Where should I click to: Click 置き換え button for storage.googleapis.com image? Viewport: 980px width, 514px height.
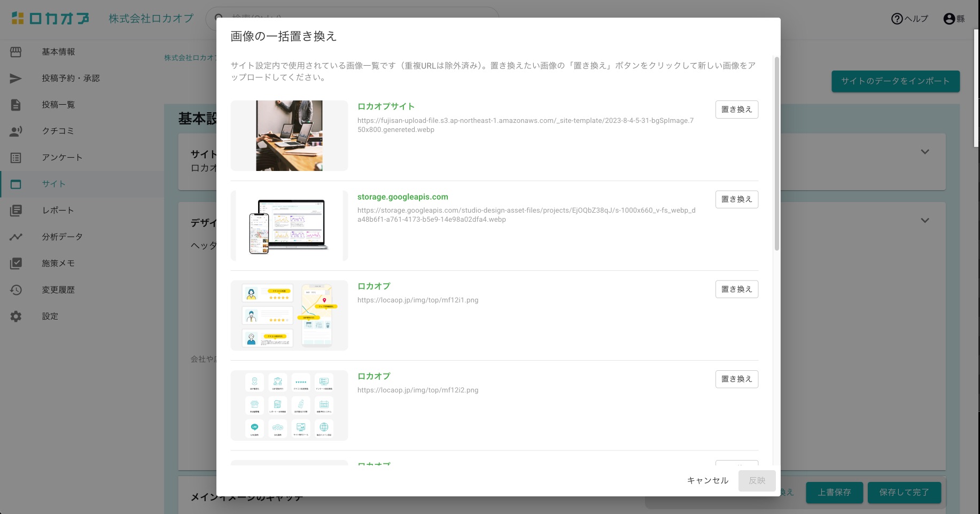coord(736,199)
